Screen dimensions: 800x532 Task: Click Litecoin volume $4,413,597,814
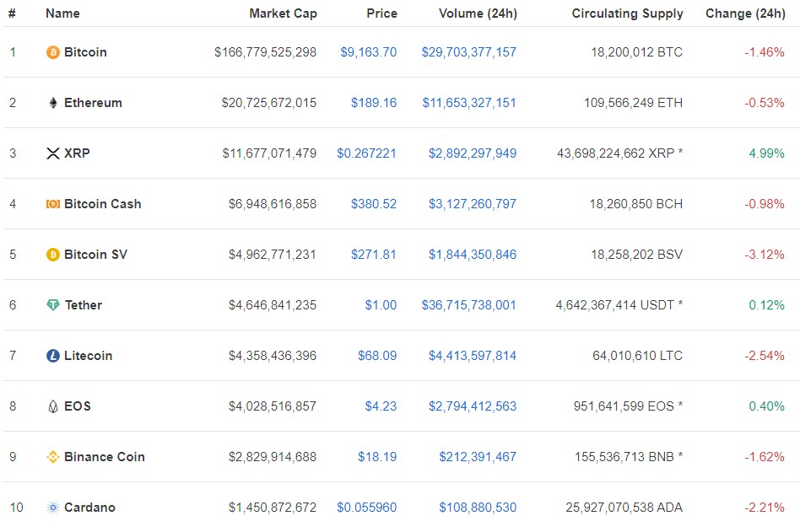[473, 356]
